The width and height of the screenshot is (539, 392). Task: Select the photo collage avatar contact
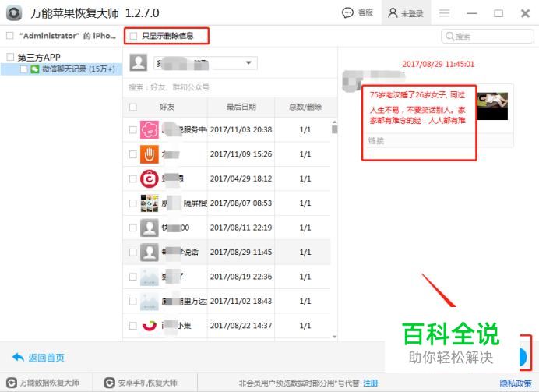(x=150, y=203)
